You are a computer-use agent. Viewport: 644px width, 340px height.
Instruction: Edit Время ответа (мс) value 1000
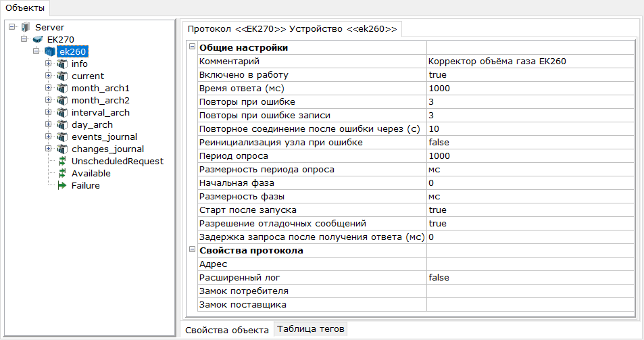pos(530,89)
